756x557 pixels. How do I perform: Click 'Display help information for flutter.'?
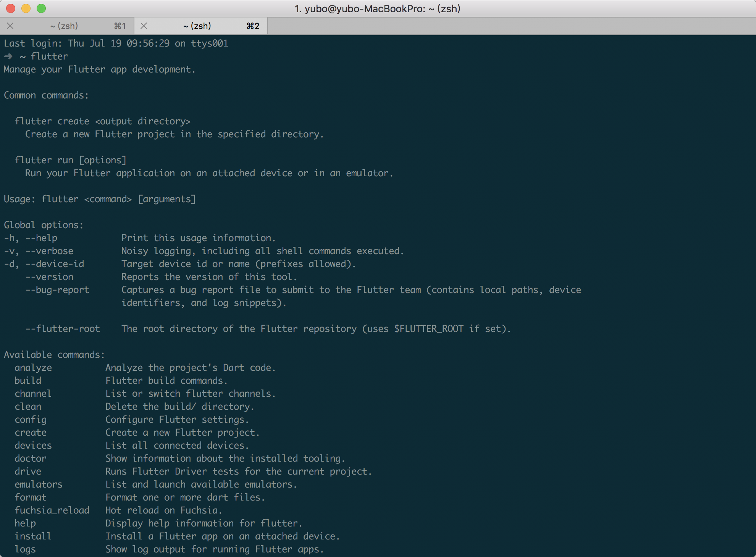tap(204, 523)
